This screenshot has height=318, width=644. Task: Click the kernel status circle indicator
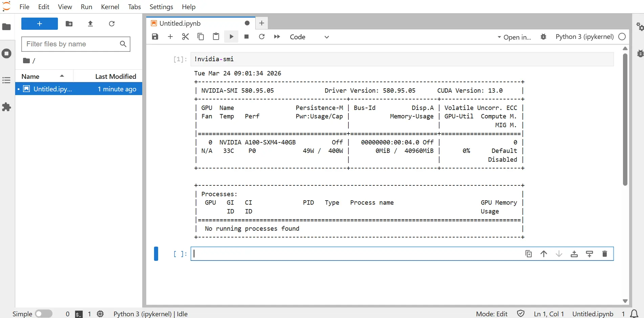[x=622, y=37]
